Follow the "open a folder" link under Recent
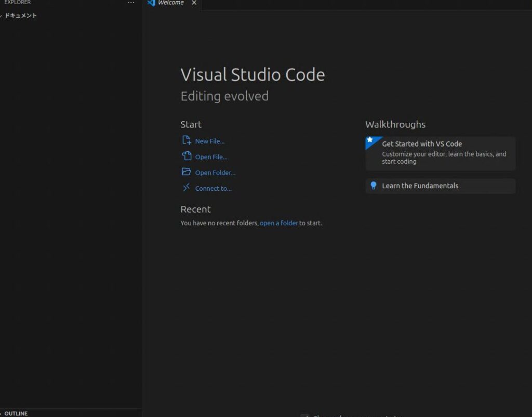The width and height of the screenshot is (532, 417). 279,223
